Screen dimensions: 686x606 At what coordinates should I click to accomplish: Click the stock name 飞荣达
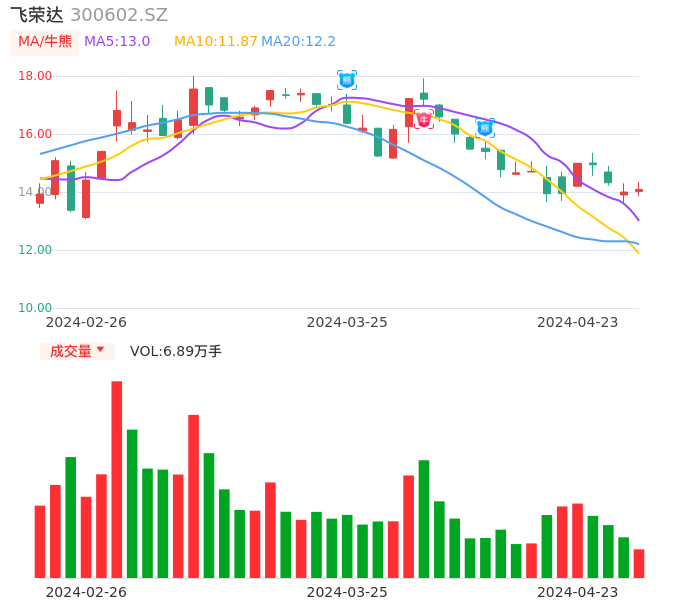[37, 15]
